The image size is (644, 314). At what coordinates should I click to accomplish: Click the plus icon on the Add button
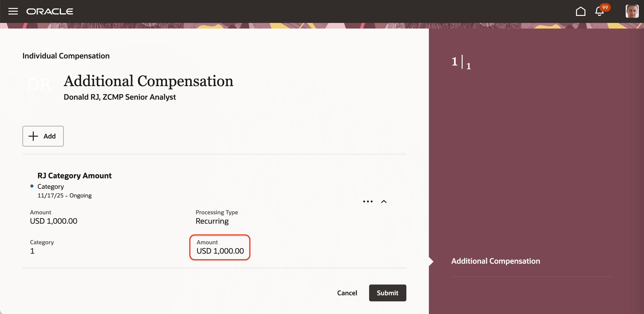coord(33,136)
